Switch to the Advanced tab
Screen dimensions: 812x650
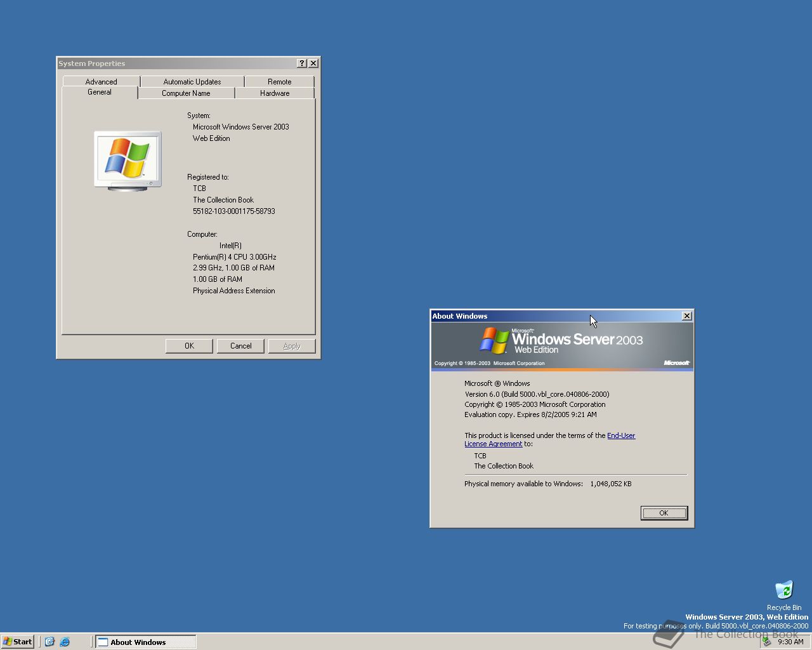coord(101,81)
